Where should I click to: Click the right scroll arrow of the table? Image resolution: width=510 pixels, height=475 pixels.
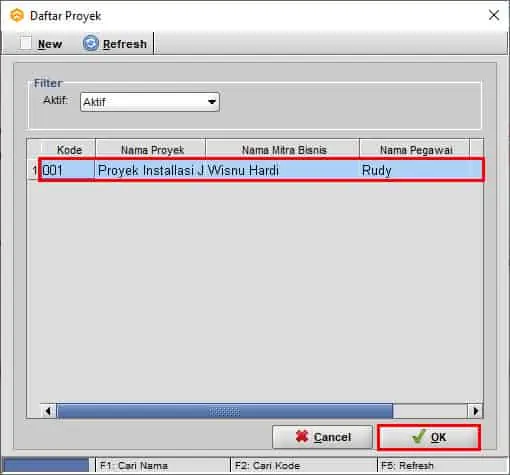[x=475, y=411]
